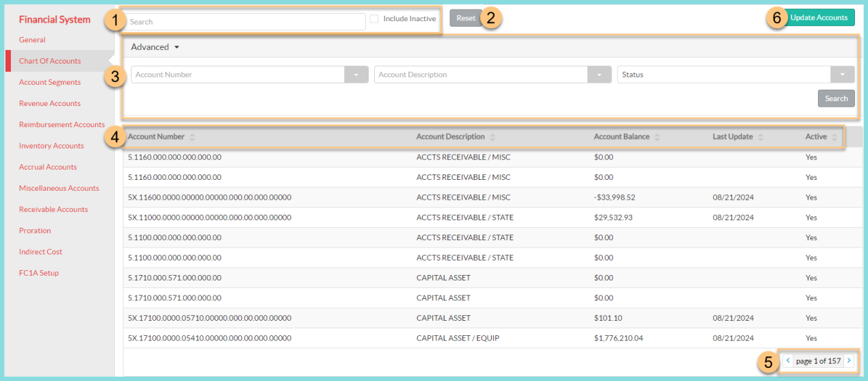Open Account Segments in the sidebar
The image size is (868, 381).
pyautogui.click(x=50, y=82)
